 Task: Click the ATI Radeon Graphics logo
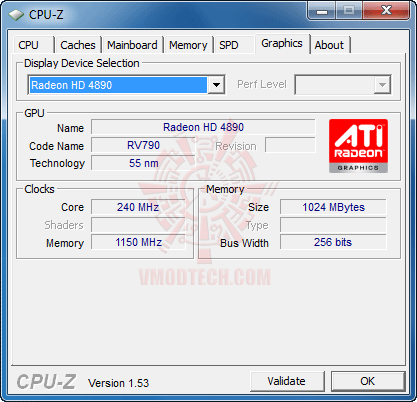coord(358,146)
